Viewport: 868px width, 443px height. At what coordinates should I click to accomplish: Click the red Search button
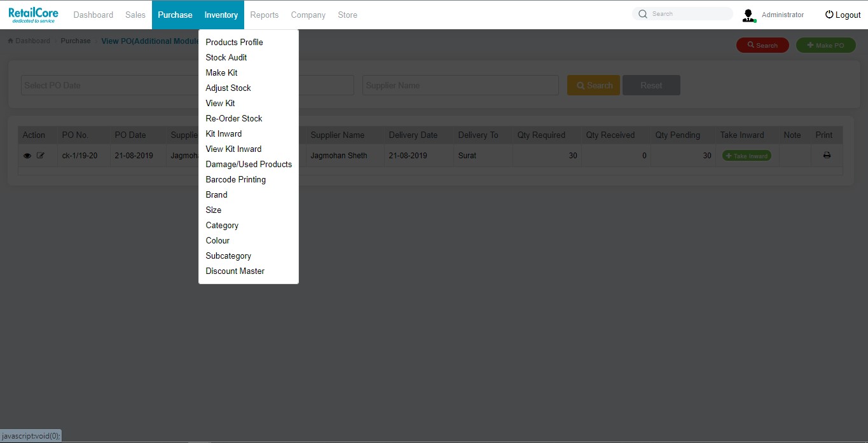pyautogui.click(x=762, y=45)
